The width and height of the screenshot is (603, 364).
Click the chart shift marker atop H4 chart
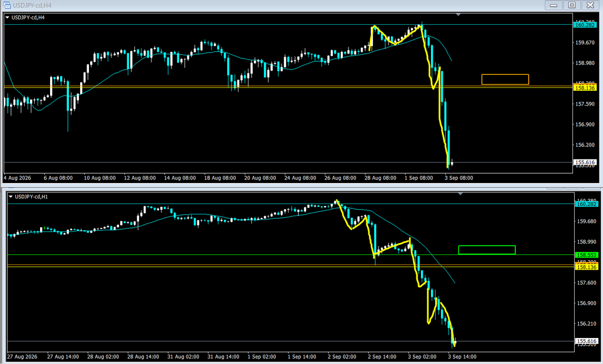[458, 15]
